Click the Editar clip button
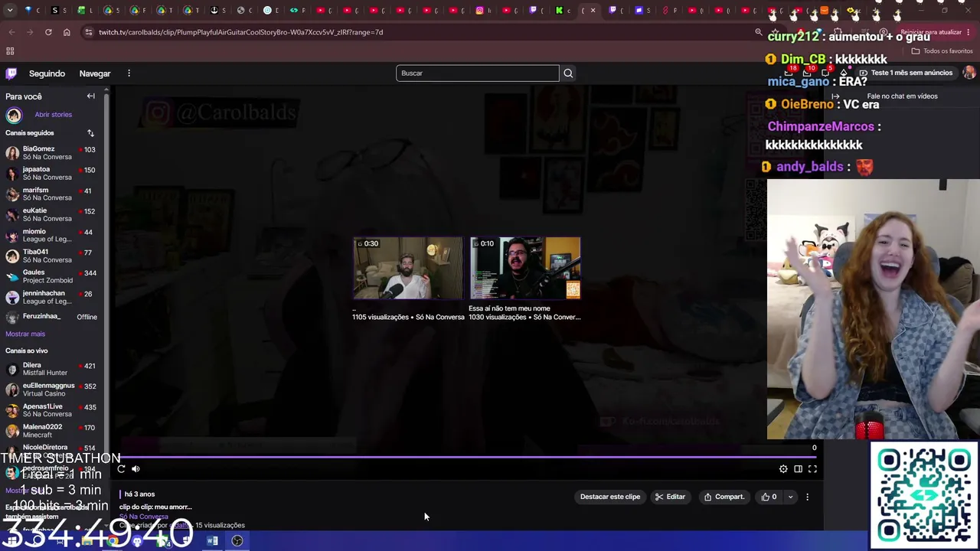This screenshot has height=551, width=980. click(x=670, y=497)
